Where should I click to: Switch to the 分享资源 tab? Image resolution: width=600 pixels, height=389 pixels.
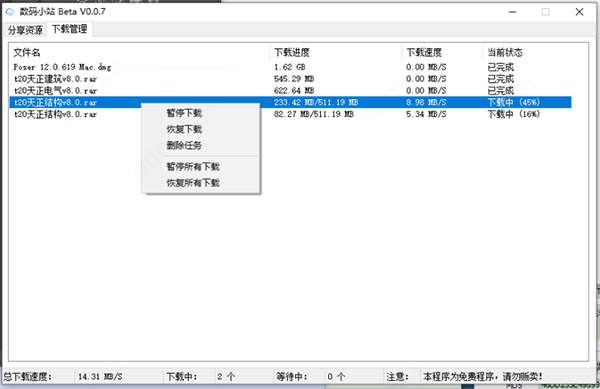coord(25,30)
